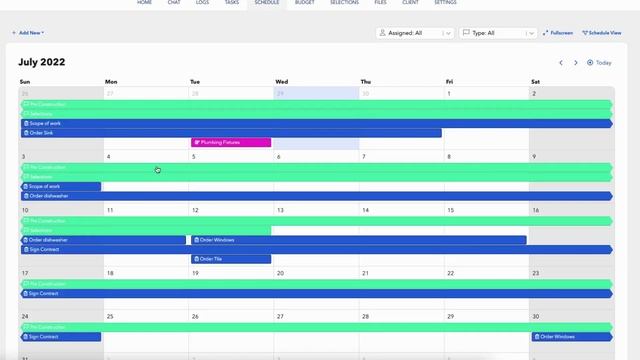Click the July 2022 heading

click(x=42, y=62)
